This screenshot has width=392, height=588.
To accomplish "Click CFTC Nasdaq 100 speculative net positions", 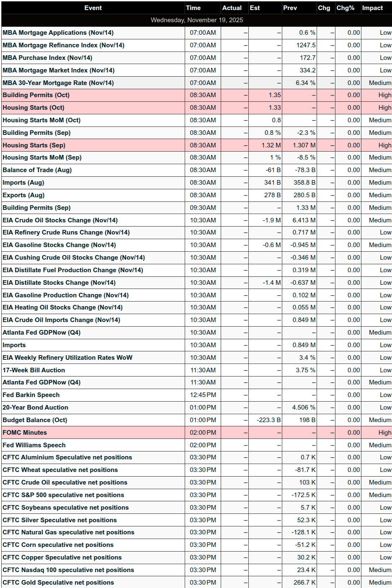I will (68, 570).
